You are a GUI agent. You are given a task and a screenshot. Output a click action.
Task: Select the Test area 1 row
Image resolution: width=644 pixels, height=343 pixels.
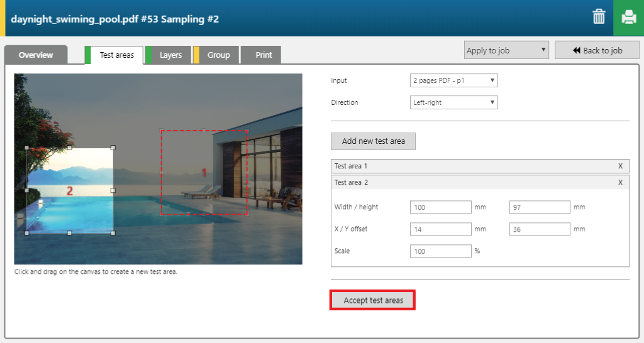coord(480,166)
